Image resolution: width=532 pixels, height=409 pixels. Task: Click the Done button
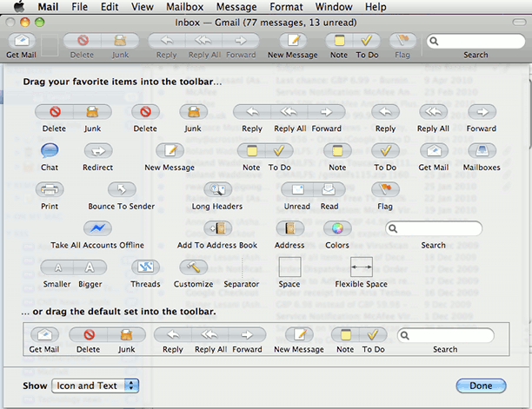(481, 386)
